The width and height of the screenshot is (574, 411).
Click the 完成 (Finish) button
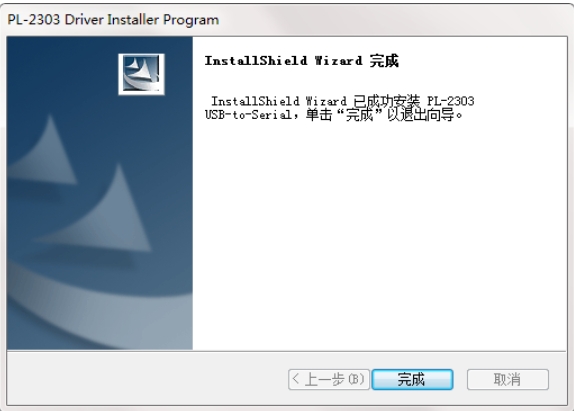[x=412, y=380]
